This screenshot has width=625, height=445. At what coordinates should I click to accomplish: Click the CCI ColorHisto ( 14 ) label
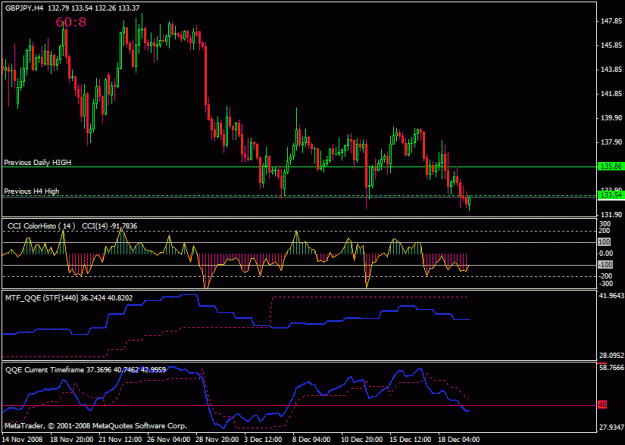41,226
